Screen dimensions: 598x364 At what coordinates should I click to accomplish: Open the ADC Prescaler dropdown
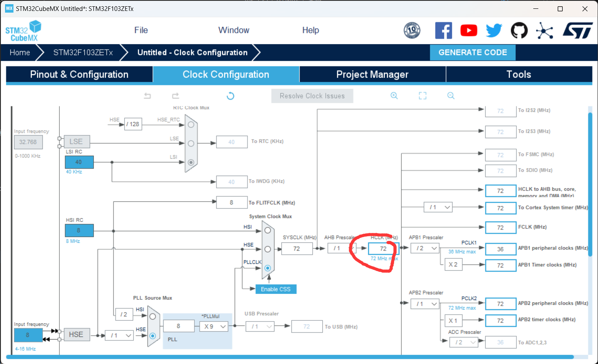(464, 342)
